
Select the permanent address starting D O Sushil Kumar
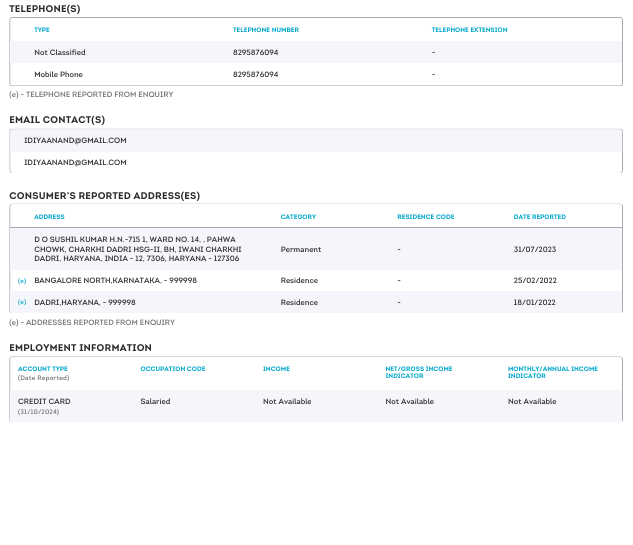click(137, 249)
